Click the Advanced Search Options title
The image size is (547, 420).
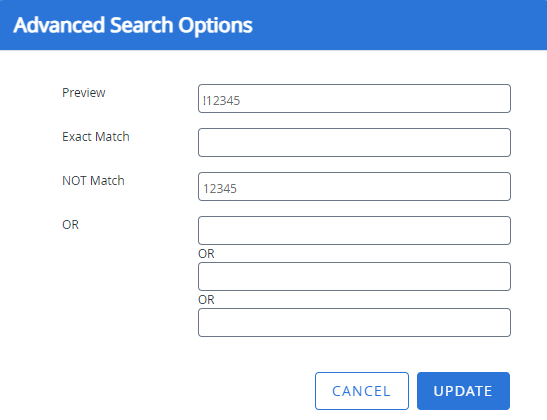coord(133,25)
